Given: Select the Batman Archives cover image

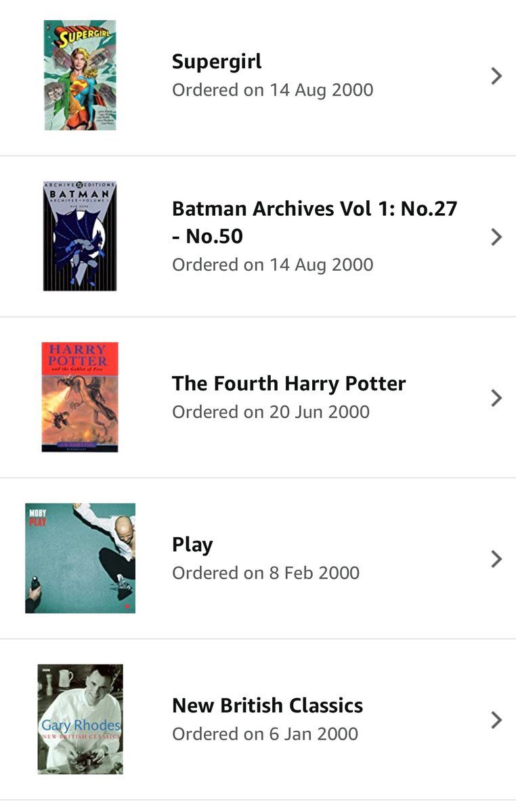Looking at the screenshot, I should coord(80,236).
